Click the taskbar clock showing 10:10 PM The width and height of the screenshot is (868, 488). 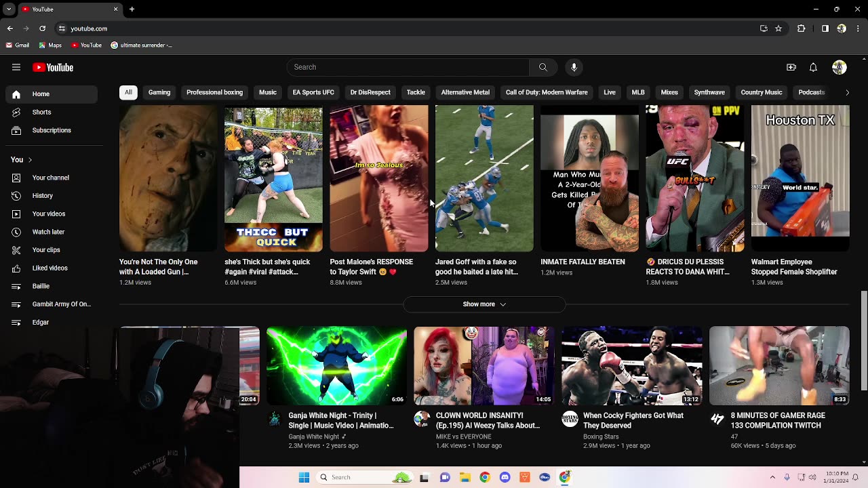click(x=837, y=477)
